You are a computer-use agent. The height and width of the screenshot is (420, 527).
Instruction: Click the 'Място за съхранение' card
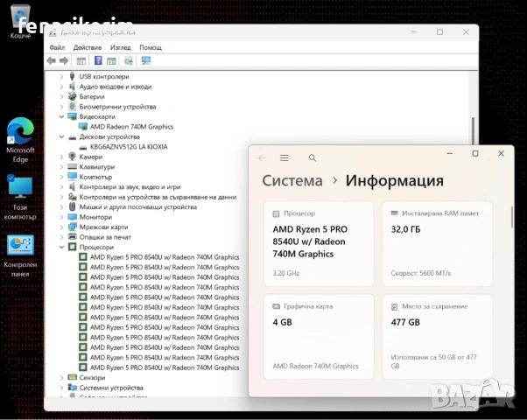(437, 337)
